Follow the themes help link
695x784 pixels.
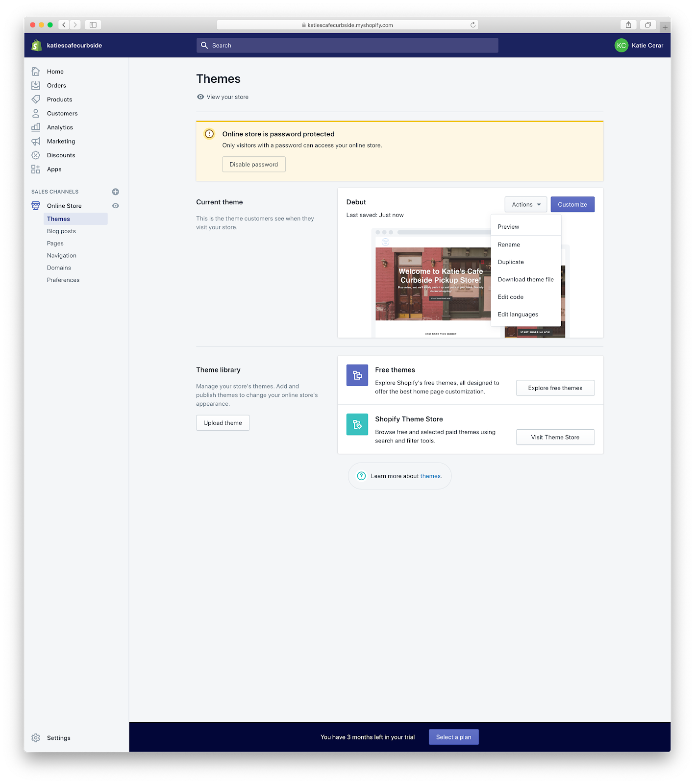(x=430, y=476)
